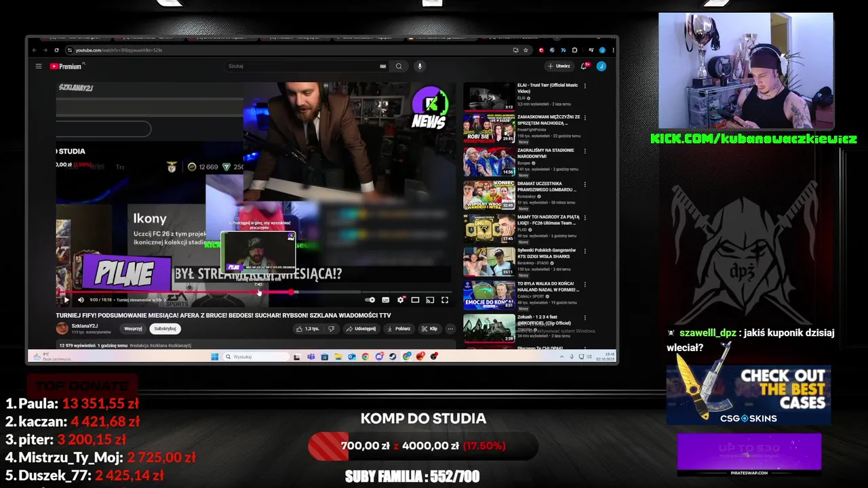Viewport: 868px width, 488px height.
Task: Open Steam from the taskbar
Action: [x=393, y=357]
